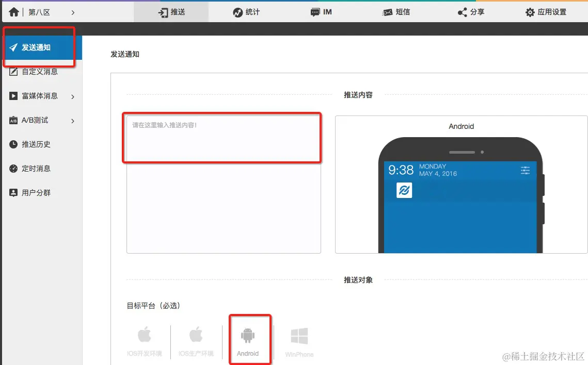Open 应用设置 application settings

(546, 12)
